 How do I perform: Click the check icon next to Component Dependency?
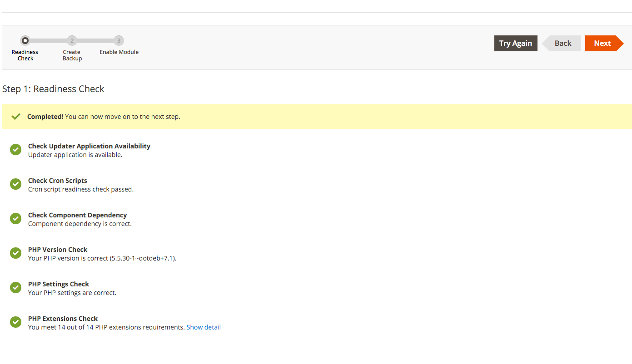15,219
